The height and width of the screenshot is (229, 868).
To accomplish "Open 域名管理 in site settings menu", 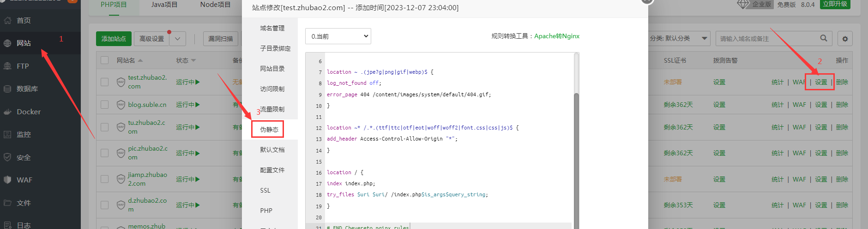I will (272, 28).
